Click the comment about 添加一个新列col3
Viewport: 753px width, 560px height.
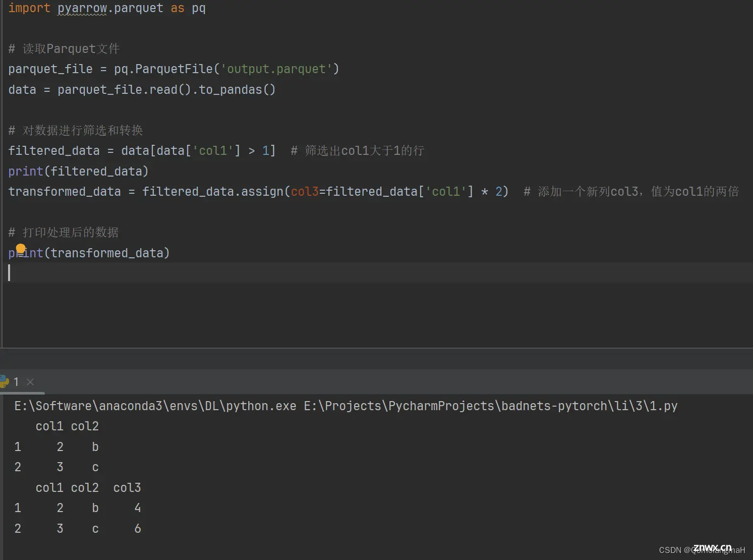pos(631,192)
